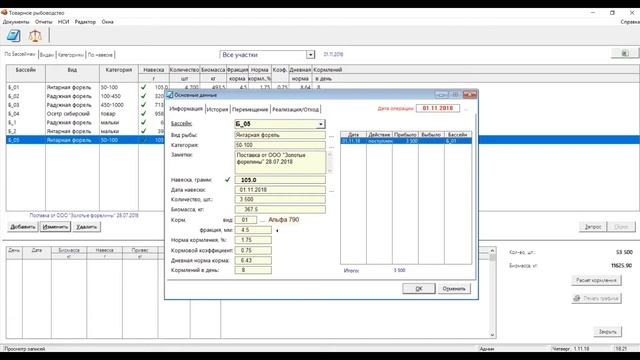The image size is (640, 360).
Task: Select table row Б_04 Осетр сибирский
Action: (x=85, y=113)
